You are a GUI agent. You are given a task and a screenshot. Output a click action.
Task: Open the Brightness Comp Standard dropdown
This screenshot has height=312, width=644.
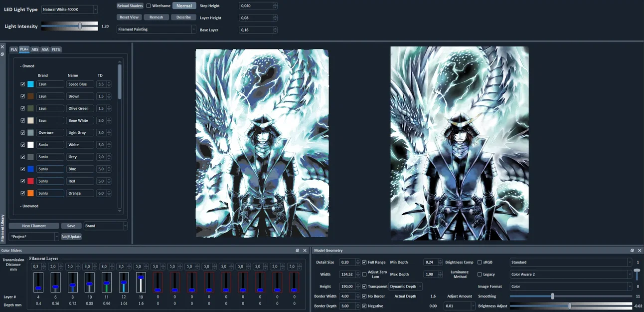571,262
